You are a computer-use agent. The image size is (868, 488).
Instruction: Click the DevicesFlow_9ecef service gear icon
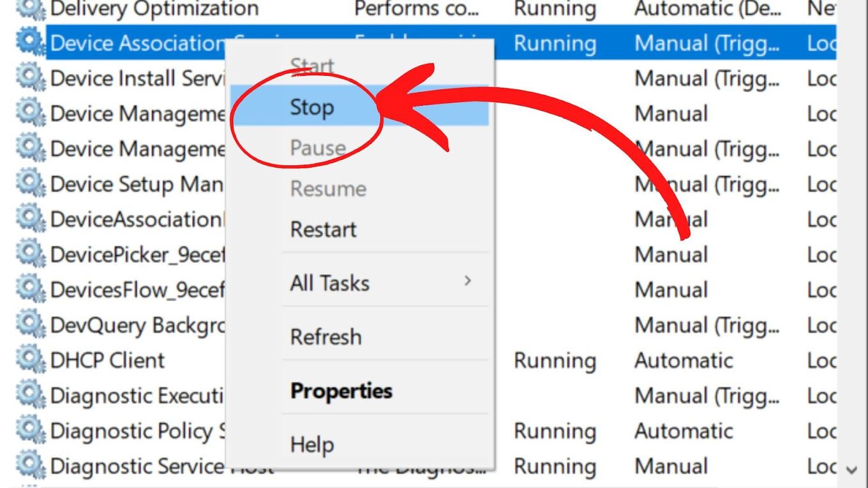pos(31,290)
